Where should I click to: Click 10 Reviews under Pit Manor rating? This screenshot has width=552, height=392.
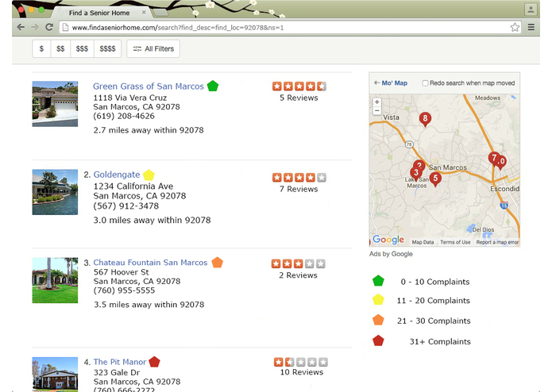coord(301,372)
